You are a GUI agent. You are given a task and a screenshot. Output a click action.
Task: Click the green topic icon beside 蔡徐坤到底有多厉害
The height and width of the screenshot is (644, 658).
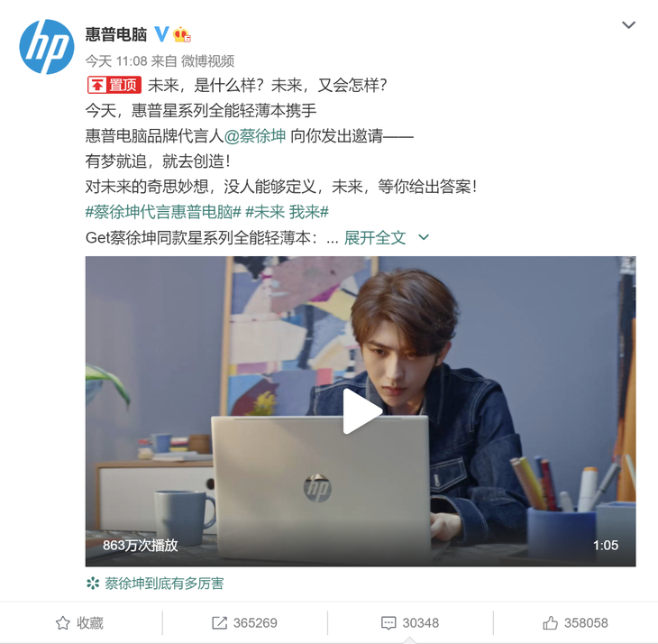click(93, 584)
